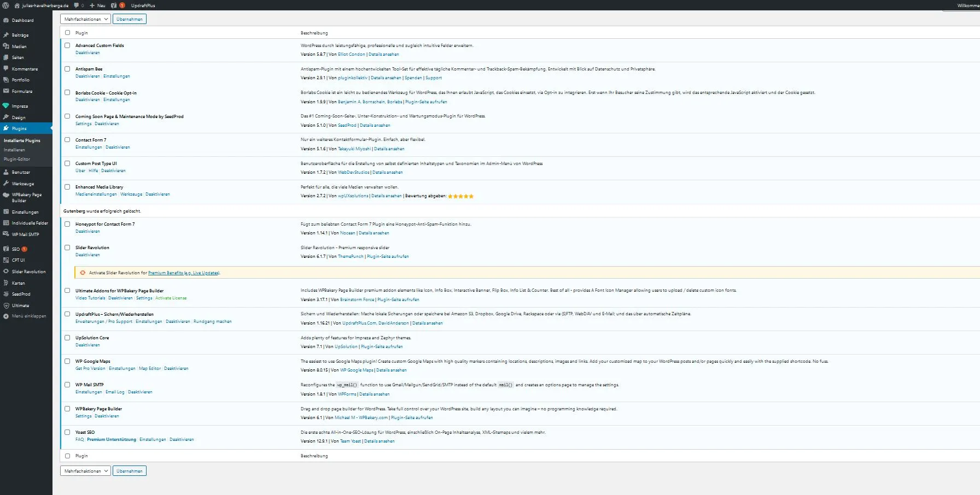Collapse menu via Menü einklappen arrow icon
This screenshot has width=980, height=495.
(x=6, y=316)
